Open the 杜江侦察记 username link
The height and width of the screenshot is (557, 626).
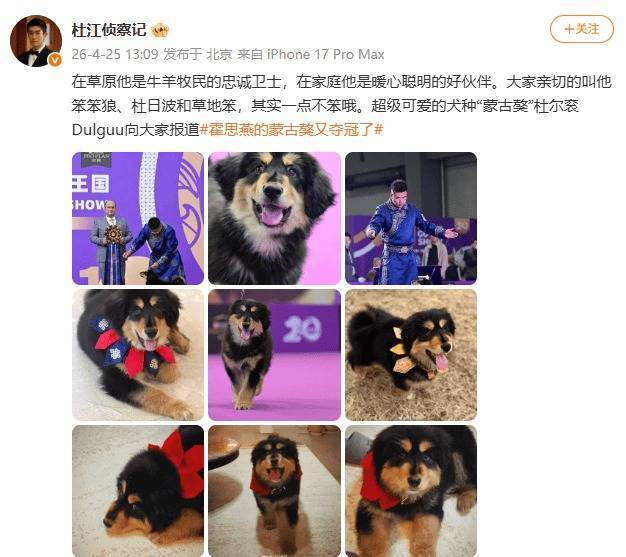pos(109,30)
